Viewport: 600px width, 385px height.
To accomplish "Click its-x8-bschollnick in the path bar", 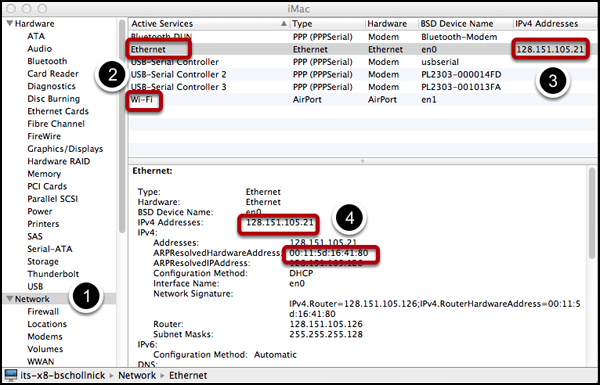I will pyautogui.click(x=63, y=375).
